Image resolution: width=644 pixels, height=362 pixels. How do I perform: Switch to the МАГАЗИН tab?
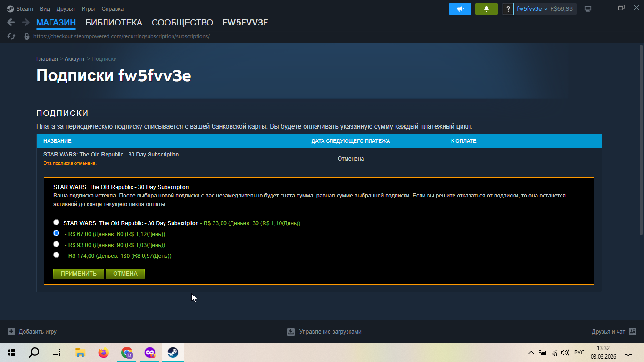pos(56,23)
